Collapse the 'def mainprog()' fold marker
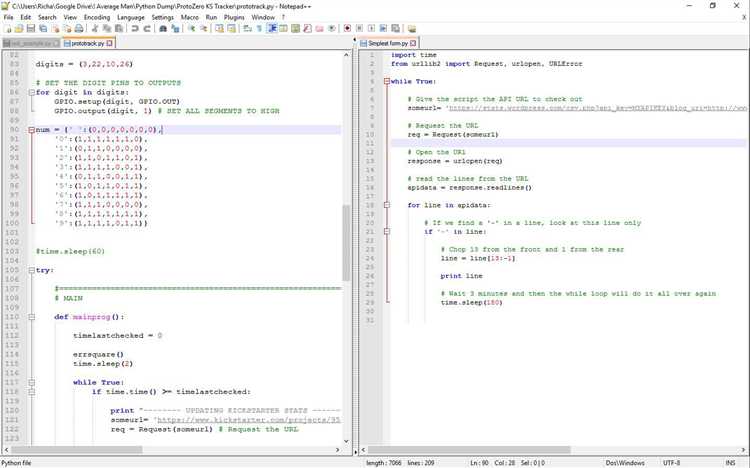 pyautogui.click(x=32, y=317)
